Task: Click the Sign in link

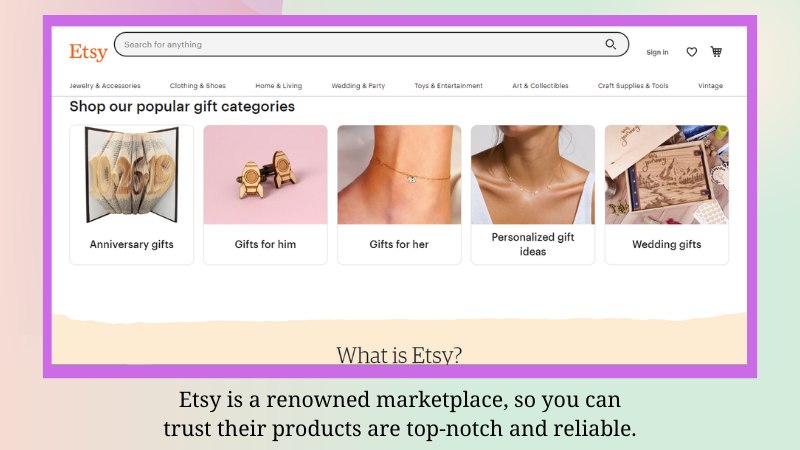Action: 657,52
